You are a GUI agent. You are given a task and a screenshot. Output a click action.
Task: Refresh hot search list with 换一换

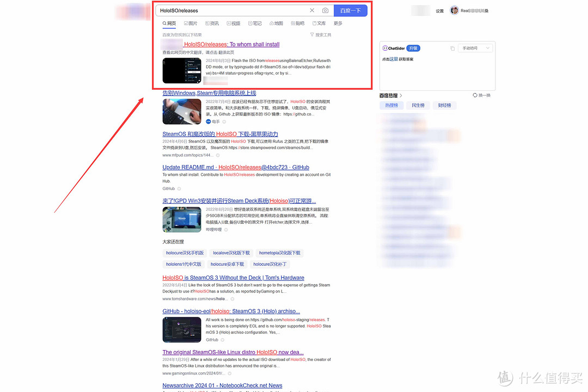pos(482,95)
